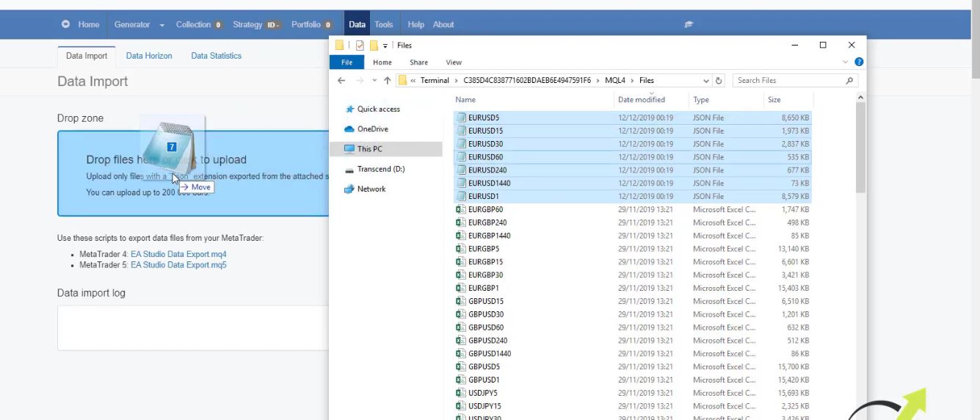Click the OneDrive cloud icon in sidebar
Screen dimensions: 980x420
[x=349, y=129]
